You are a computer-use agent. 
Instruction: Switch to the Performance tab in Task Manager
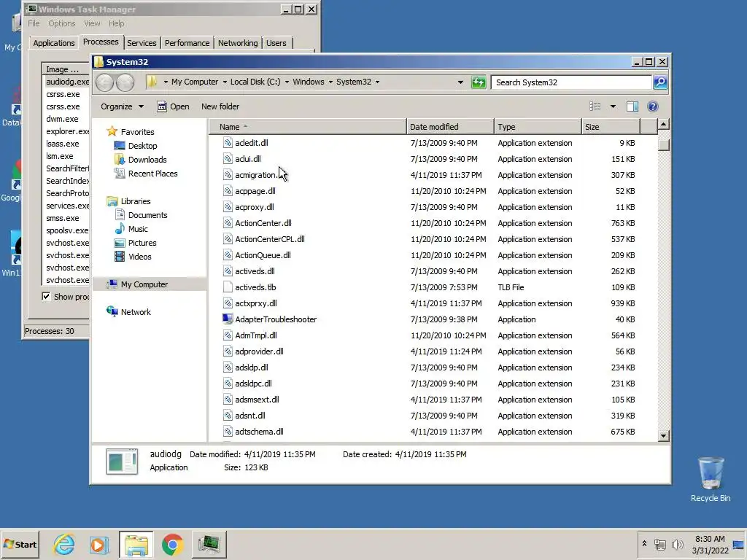point(187,43)
